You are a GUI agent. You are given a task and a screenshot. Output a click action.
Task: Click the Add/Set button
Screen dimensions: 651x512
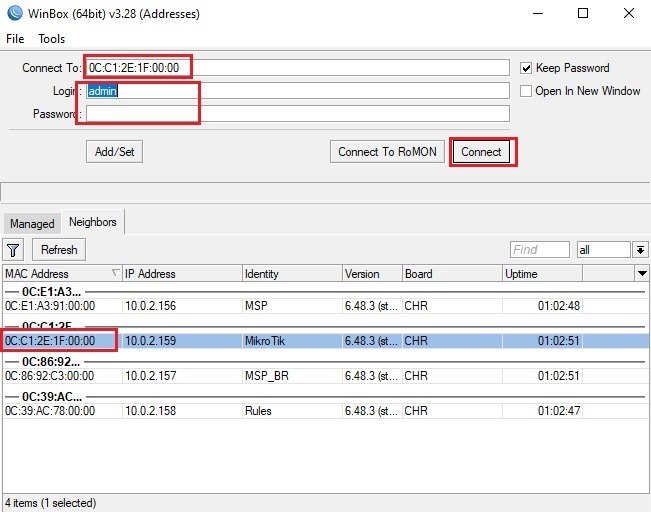coord(114,152)
